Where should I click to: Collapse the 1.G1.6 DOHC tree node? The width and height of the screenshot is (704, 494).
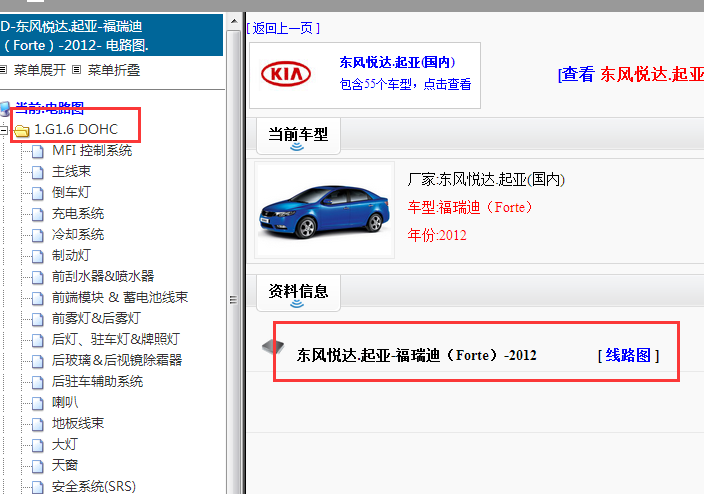4,130
